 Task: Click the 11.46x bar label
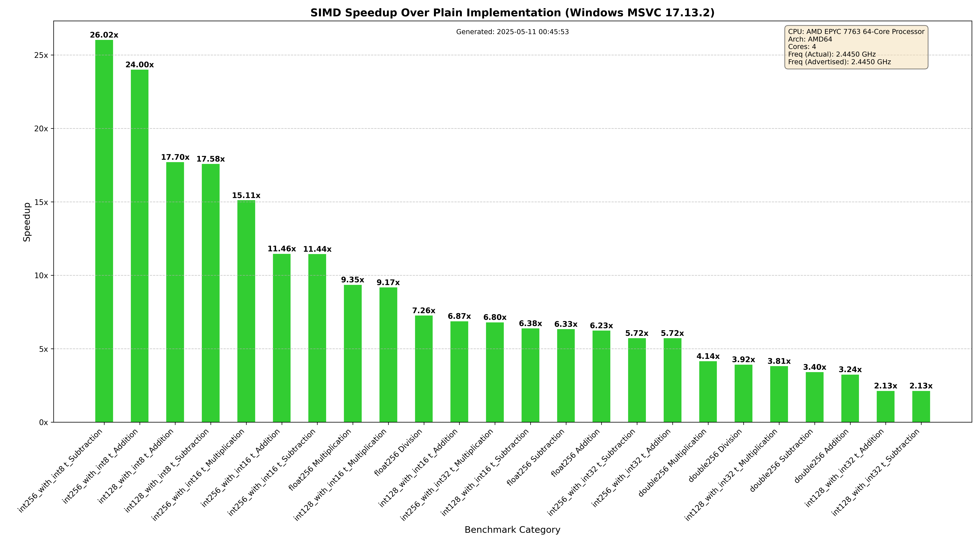281,249
